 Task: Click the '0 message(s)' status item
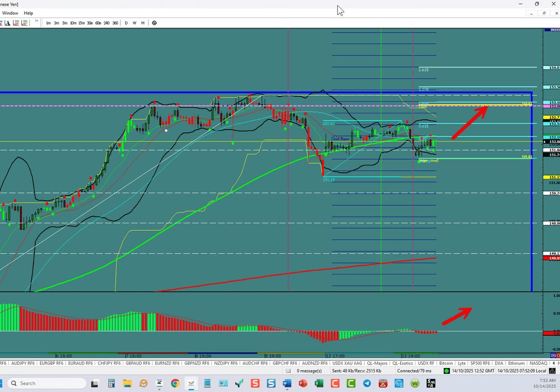click(309, 371)
